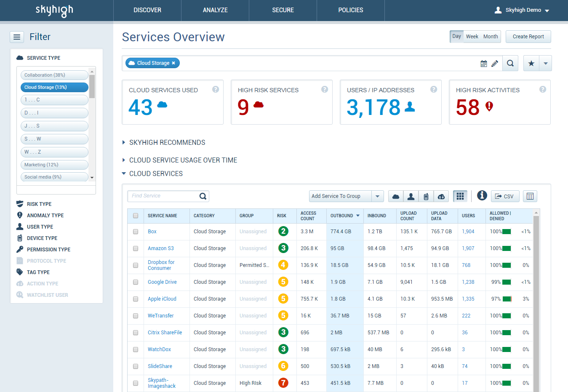Open the dropdown arrow next to star
The height and width of the screenshot is (392, 568).
546,63
